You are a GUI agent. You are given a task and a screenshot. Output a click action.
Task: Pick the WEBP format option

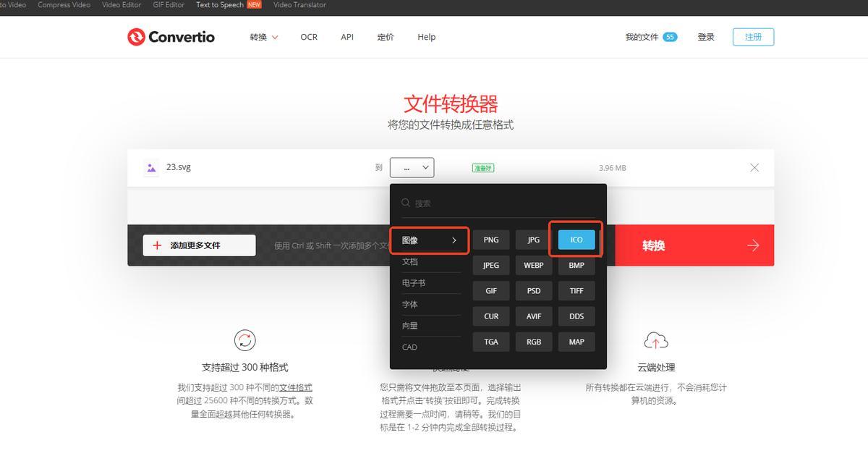[x=534, y=265]
